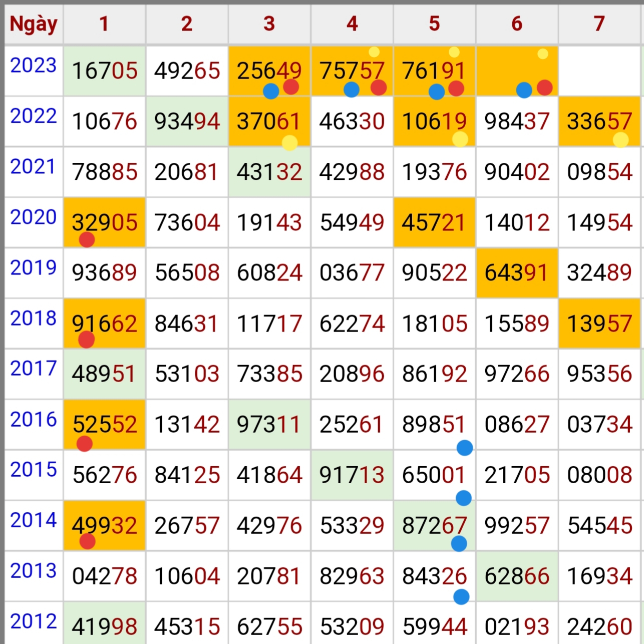Select the red dot below 52552

click(84, 444)
